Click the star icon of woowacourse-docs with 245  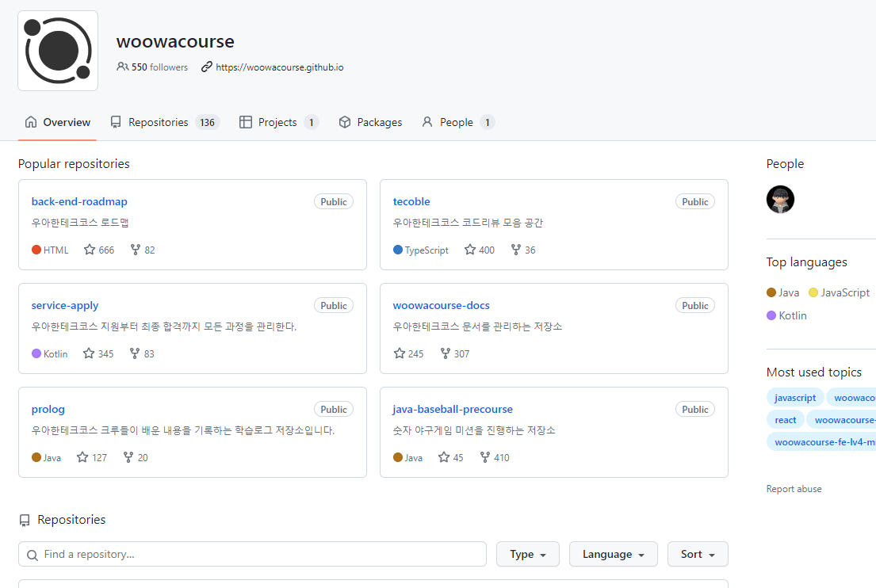tap(400, 353)
